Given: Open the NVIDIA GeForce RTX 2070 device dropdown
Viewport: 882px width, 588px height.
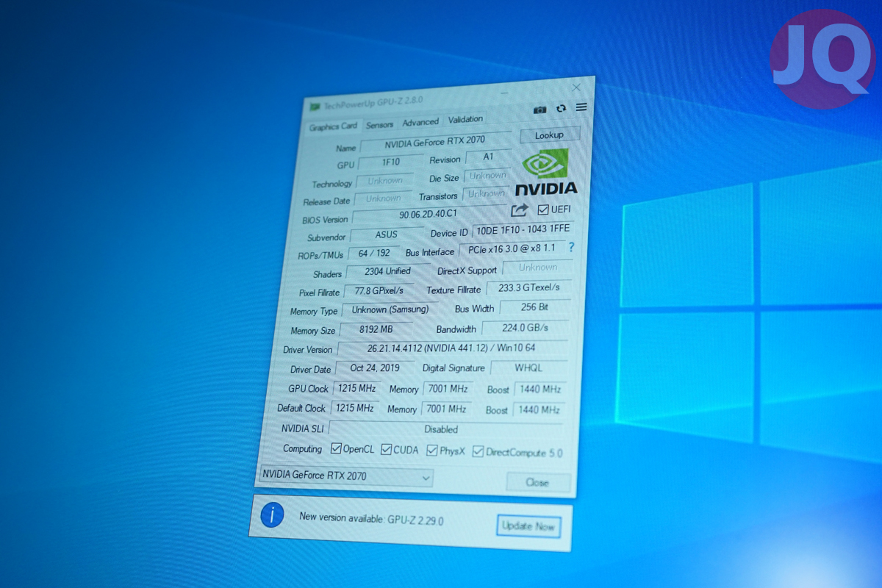Looking at the screenshot, I should 346,476.
